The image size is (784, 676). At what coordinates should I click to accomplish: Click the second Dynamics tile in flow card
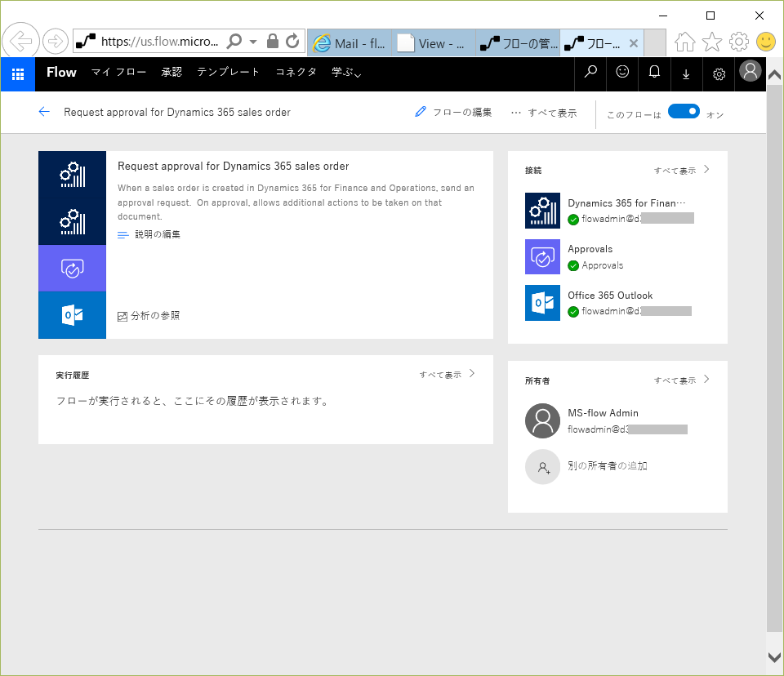coord(73,221)
